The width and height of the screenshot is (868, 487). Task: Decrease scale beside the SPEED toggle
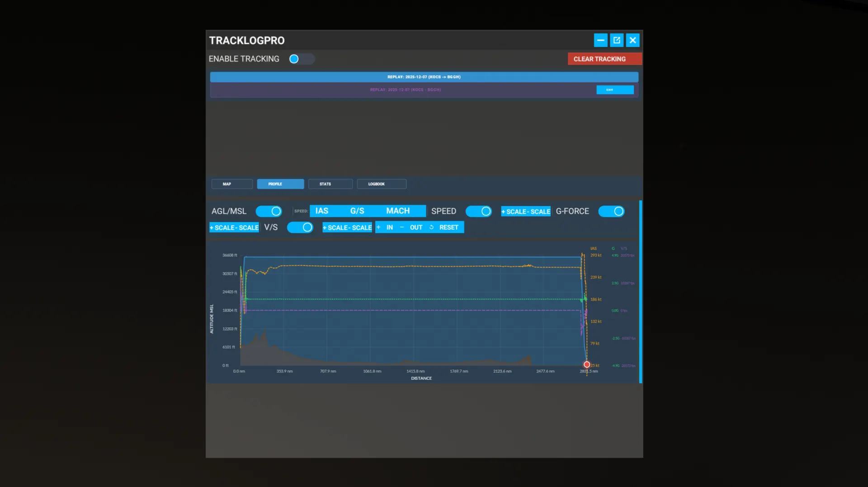(x=539, y=212)
